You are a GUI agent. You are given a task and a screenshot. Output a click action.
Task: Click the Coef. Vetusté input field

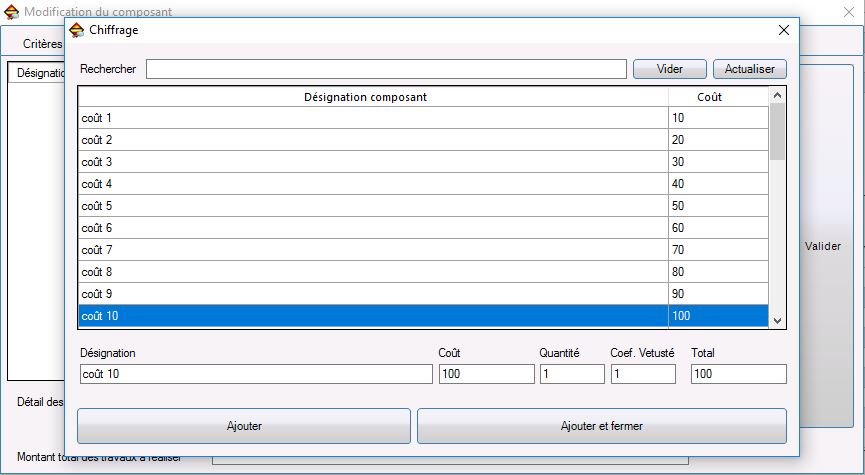(x=643, y=374)
